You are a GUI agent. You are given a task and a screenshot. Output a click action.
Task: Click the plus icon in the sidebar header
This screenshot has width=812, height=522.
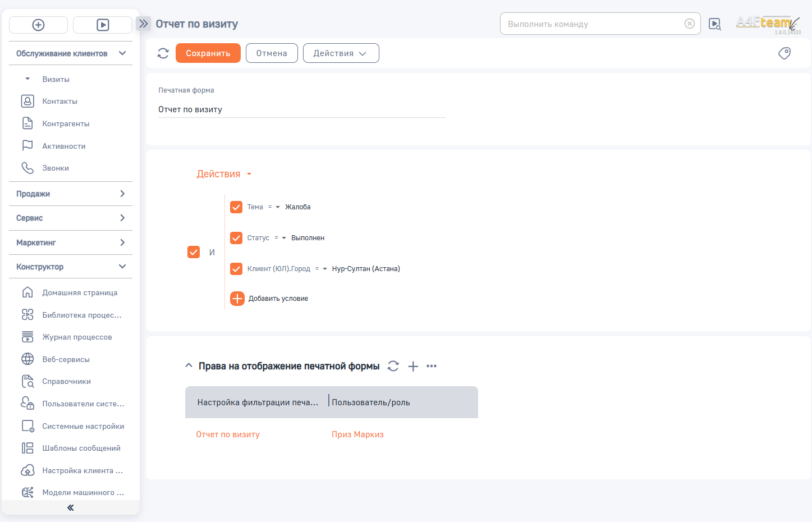coord(39,25)
